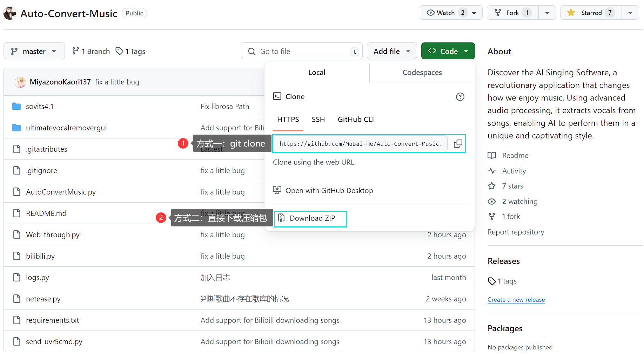Click the eye icon beside 2 watching

pos(492,202)
